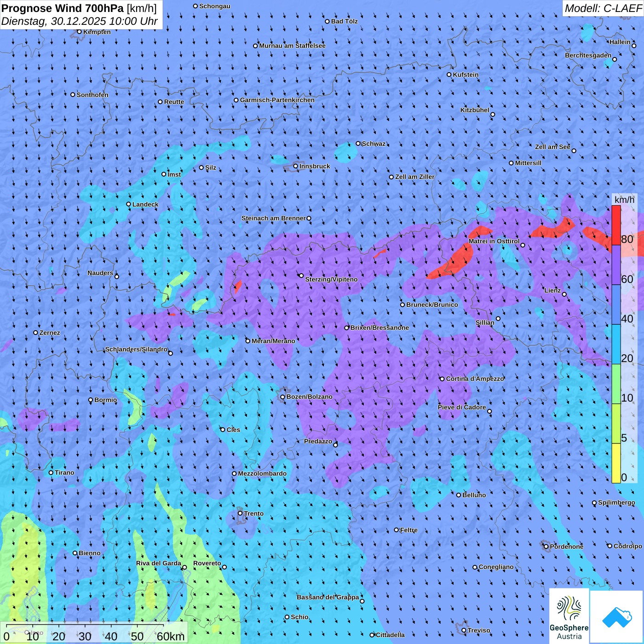
Task: Click the 'Modell: C-LAEF' label
Action: coord(603,8)
